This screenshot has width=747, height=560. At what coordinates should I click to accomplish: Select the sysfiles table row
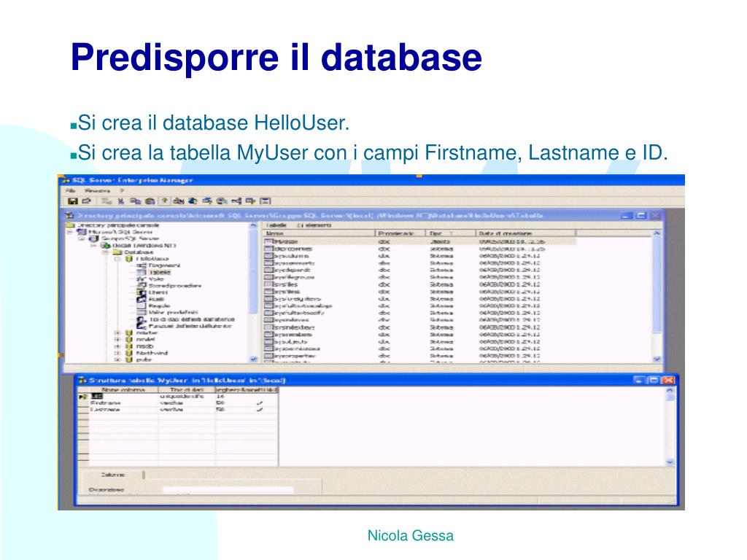coord(419,284)
